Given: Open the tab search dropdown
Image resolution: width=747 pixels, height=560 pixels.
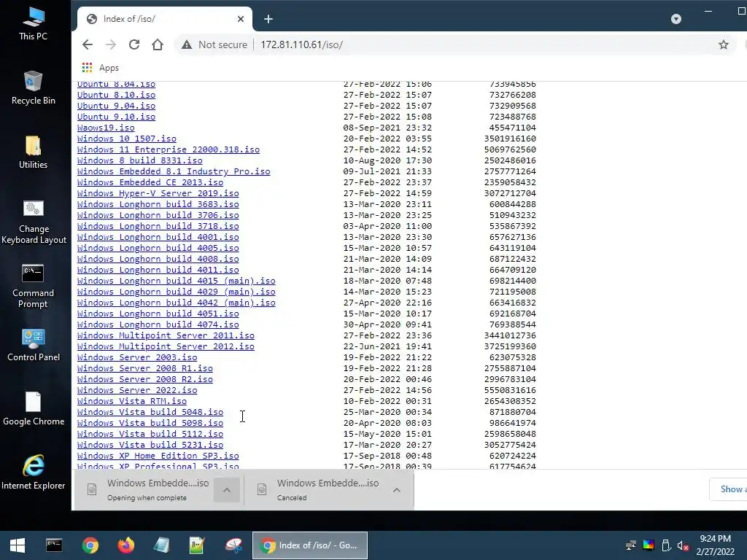Looking at the screenshot, I should (x=676, y=19).
